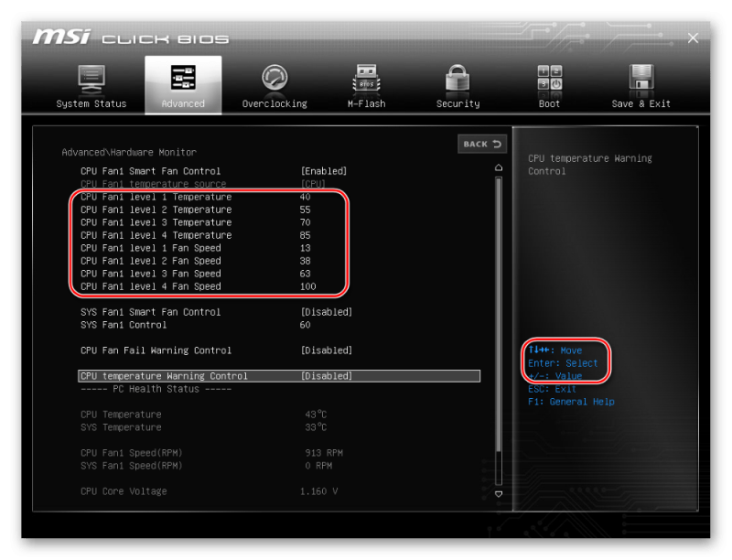Screen dimensions: 732x560
Task: Click the System Status tab label
Action: coord(91,103)
